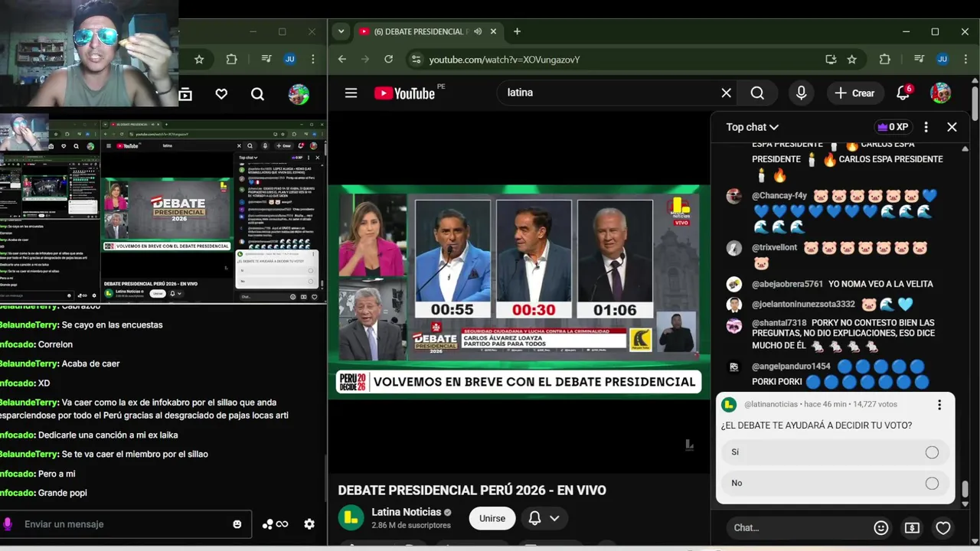Viewport: 980px width, 551px height.
Task: Open Chrome menu in YouTube window
Action: [x=965, y=59]
